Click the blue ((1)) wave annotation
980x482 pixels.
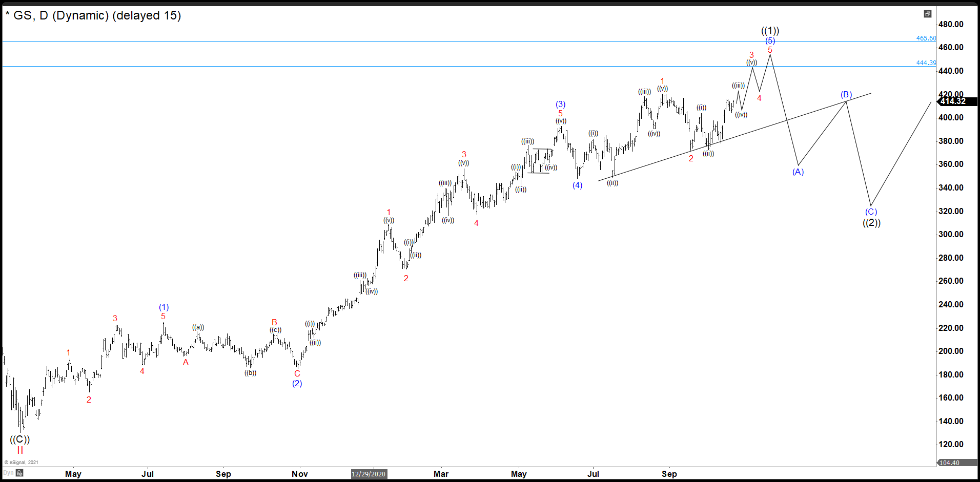pyautogui.click(x=770, y=30)
